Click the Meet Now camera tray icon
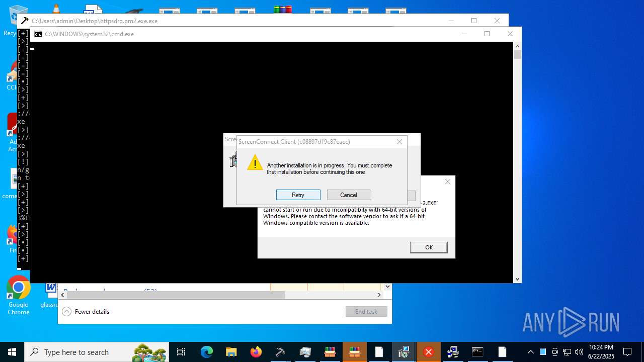644x362 pixels. point(555,352)
